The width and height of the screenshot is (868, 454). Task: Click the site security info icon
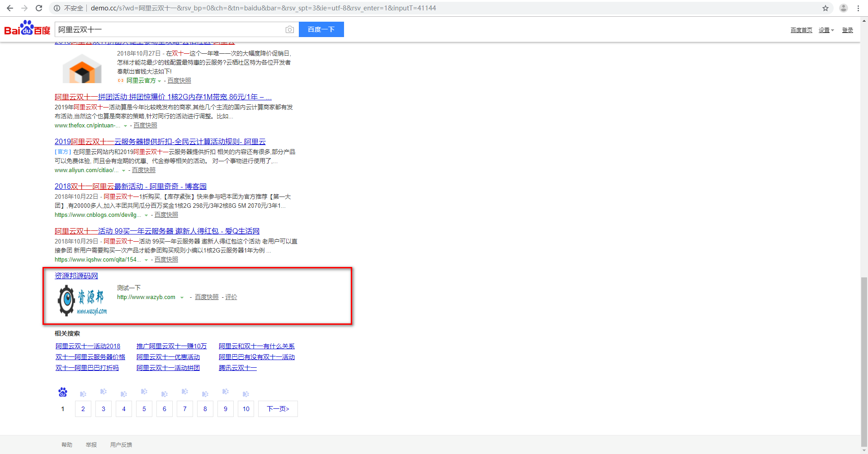(57, 8)
